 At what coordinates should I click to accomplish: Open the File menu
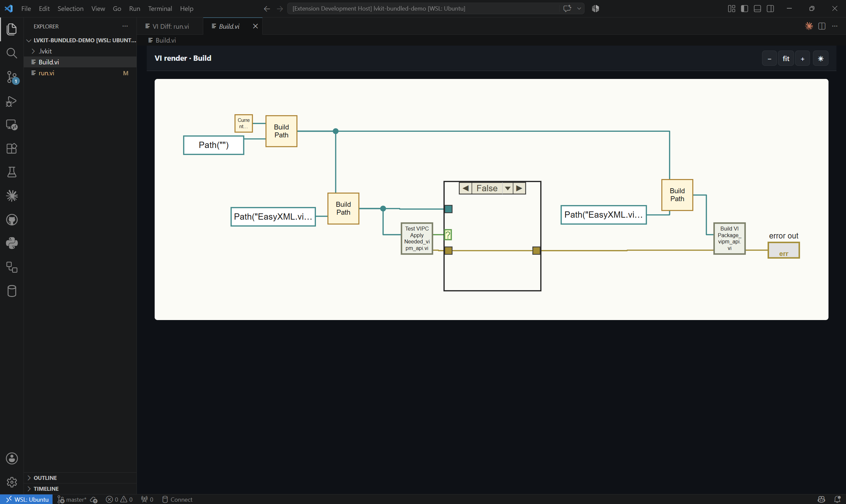26,9
